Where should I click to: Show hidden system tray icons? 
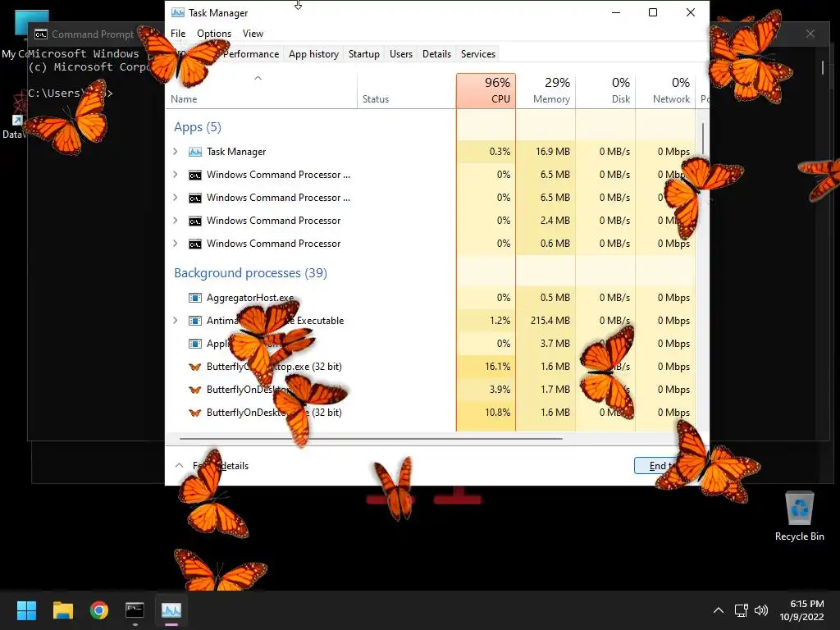click(719, 610)
